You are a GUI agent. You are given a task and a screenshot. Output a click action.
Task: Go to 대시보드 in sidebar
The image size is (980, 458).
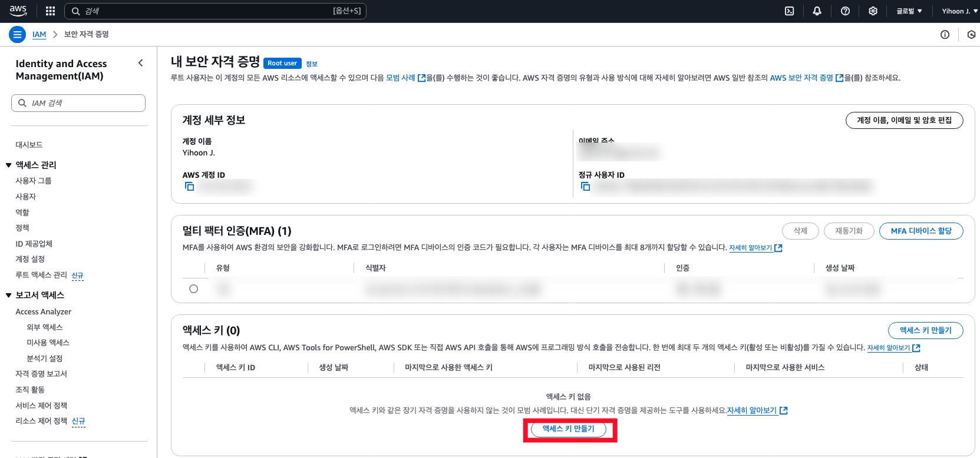29,145
